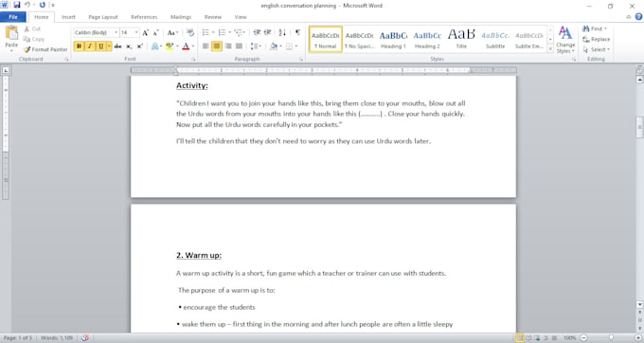Open Change Styles menu
Image resolution: width=644 pixels, height=343 pixels.
click(565, 40)
